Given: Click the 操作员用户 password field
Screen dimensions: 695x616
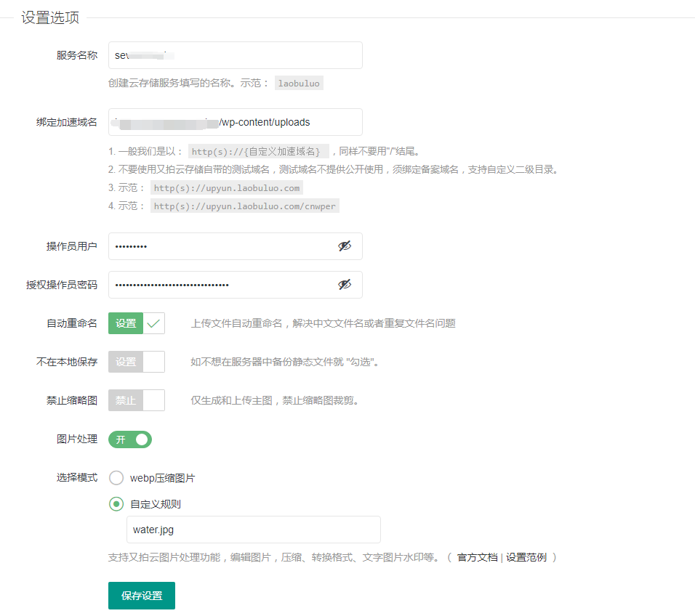Looking at the screenshot, I should pos(225,246).
